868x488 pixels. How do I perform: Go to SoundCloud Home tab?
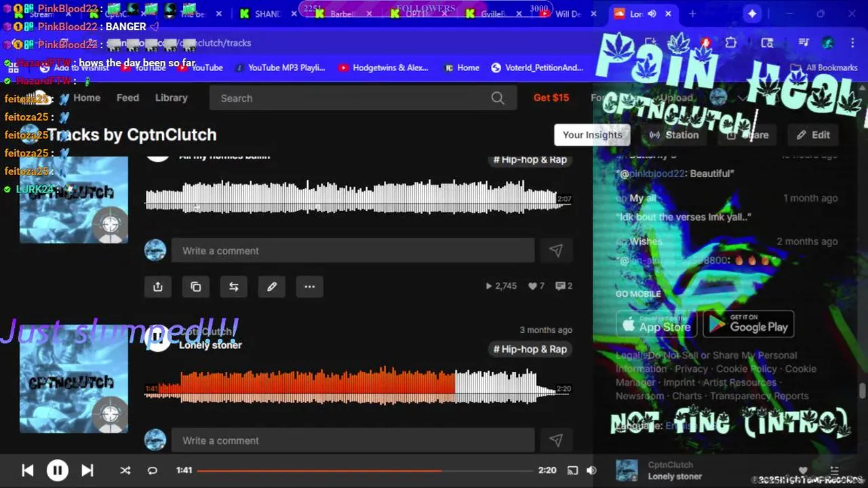(87, 98)
